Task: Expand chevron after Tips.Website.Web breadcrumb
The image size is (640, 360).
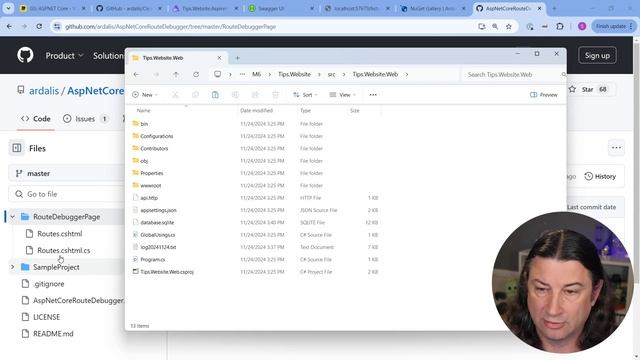Action: (x=407, y=74)
